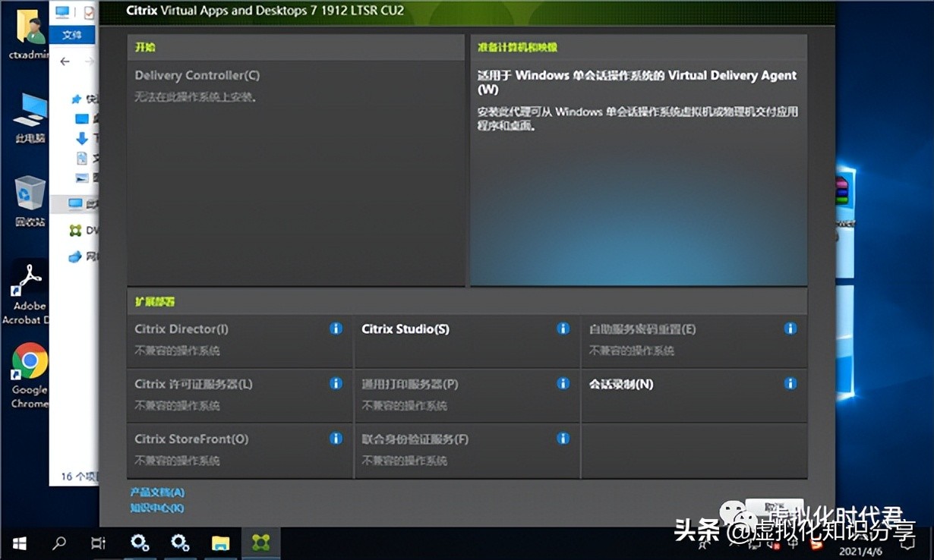The width and height of the screenshot is (934, 560).
Task: Open the 知识中心(K) link
Action: tap(157, 508)
